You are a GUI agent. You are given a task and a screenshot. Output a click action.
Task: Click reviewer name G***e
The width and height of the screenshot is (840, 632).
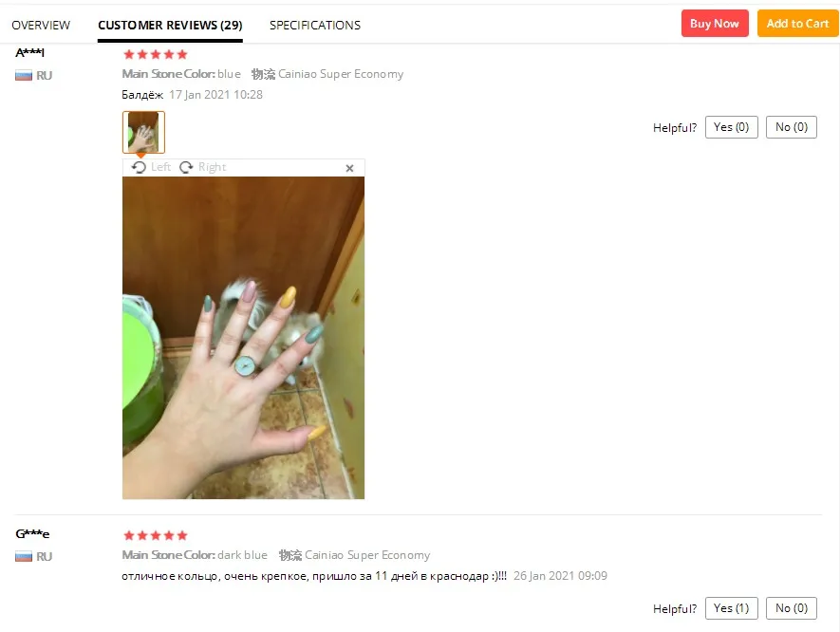pyautogui.click(x=32, y=533)
